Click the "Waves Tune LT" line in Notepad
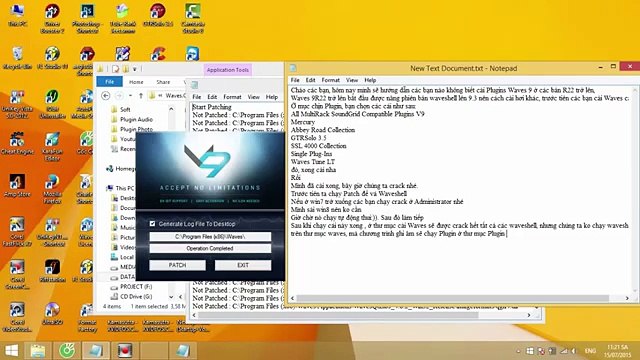 pyautogui.click(x=313, y=162)
